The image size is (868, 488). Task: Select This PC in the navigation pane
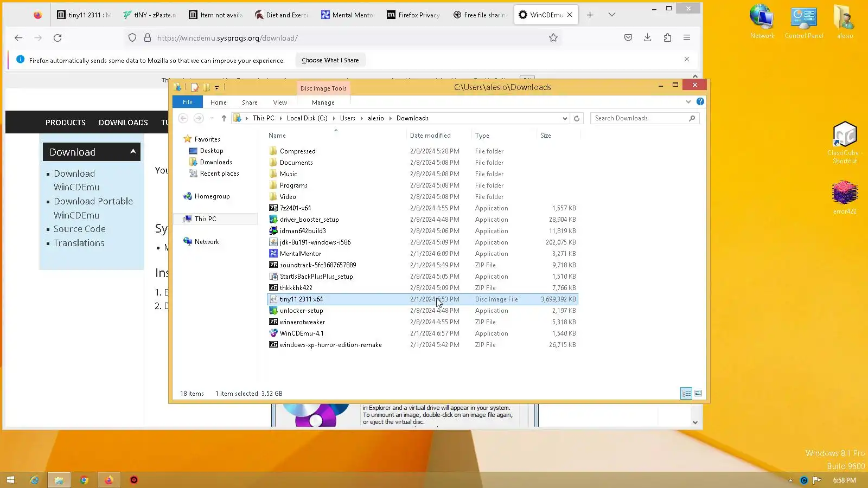pyautogui.click(x=205, y=219)
